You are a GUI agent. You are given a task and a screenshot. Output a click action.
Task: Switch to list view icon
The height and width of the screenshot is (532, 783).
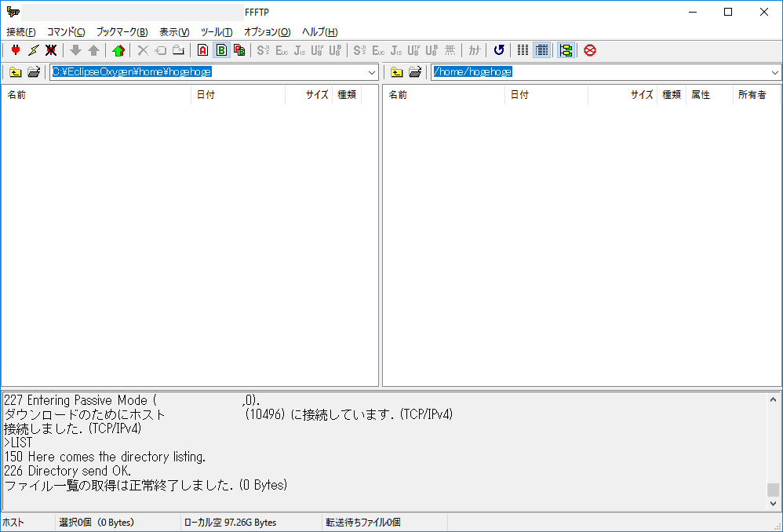click(523, 50)
